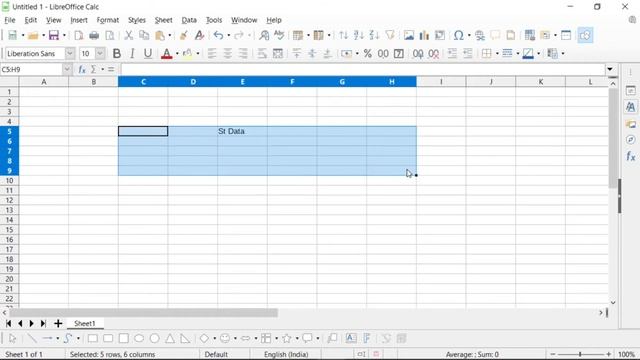Open the Format menu
The width and height of the screenshot is (640, 360).
108,20
